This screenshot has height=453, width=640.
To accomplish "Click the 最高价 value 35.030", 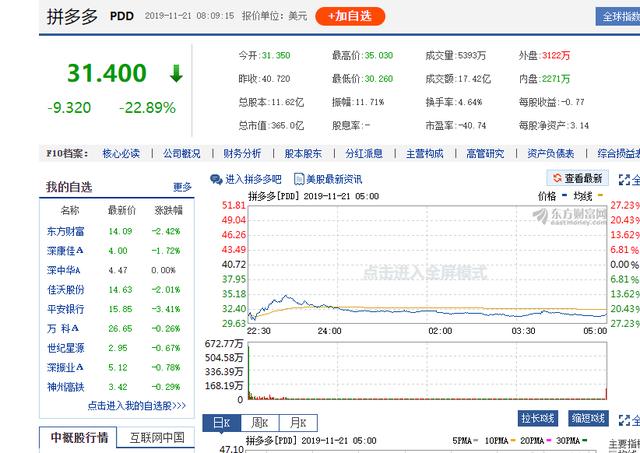I will tap(378, 56).
